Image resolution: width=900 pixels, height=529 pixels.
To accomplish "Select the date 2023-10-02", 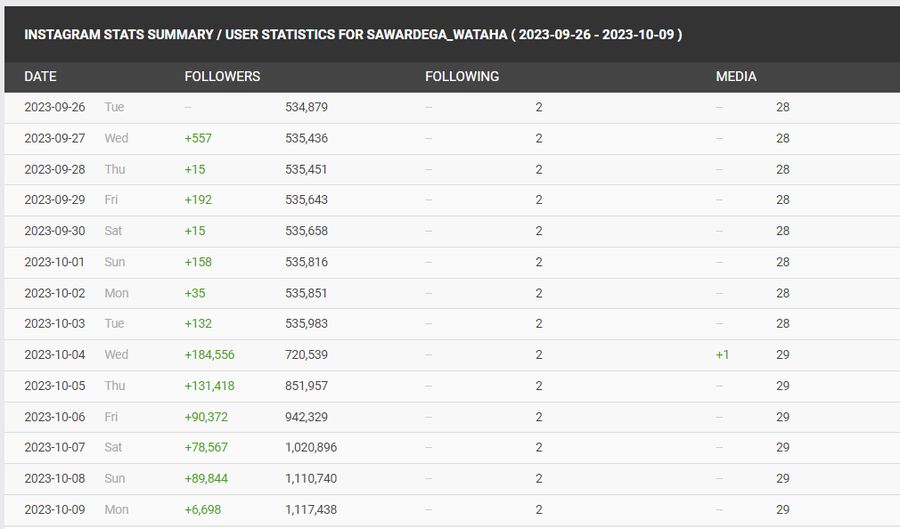I will pos(55,293).
